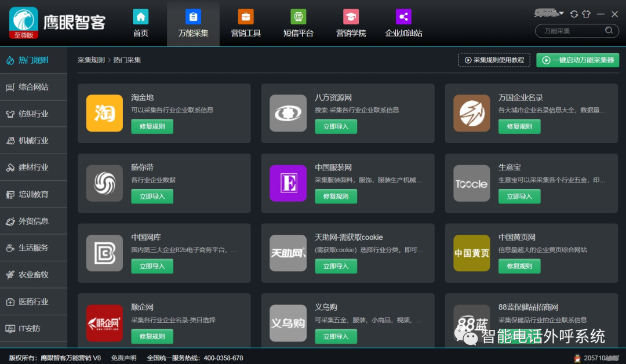Click 立即导入 under 义乌购
This screenshot has width=626, height=364.
pos(336,336)
